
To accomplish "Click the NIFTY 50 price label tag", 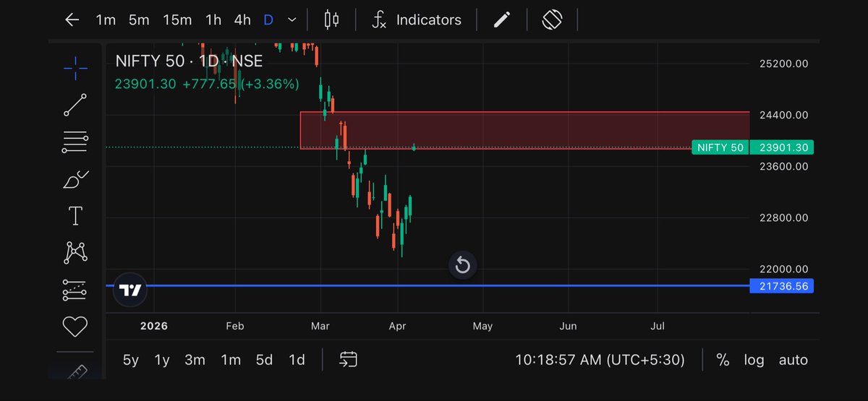I will click(720, 147).
